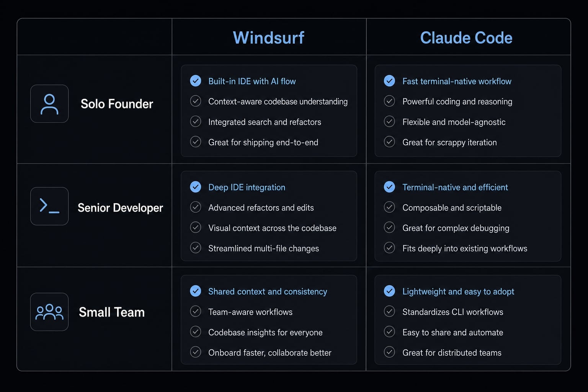Click the text Onboard faster, collaborate better
The width and height of the screenshot is (588, 392).
[269, 353]
